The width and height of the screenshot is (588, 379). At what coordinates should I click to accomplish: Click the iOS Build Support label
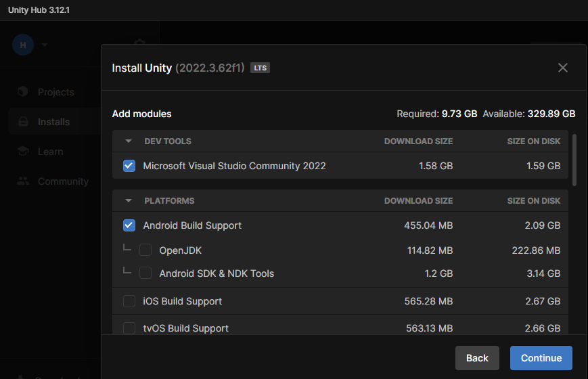tap(182, 301)
